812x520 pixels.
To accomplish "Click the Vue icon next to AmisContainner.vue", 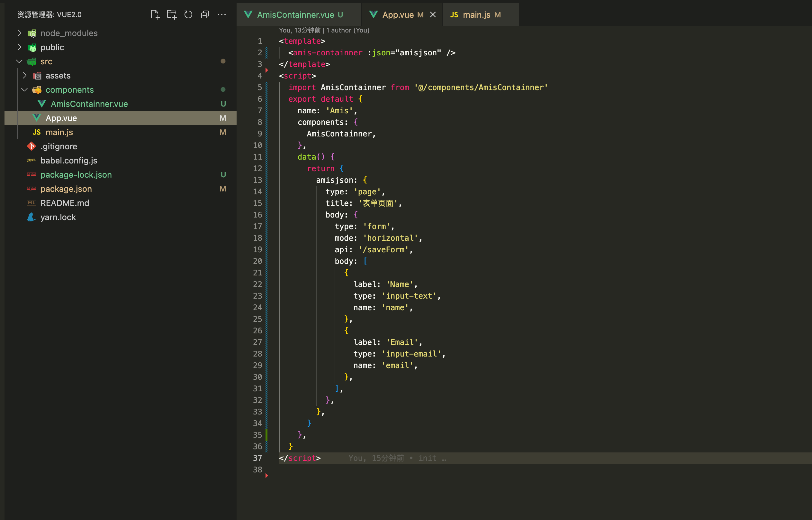I will (42, 104).
